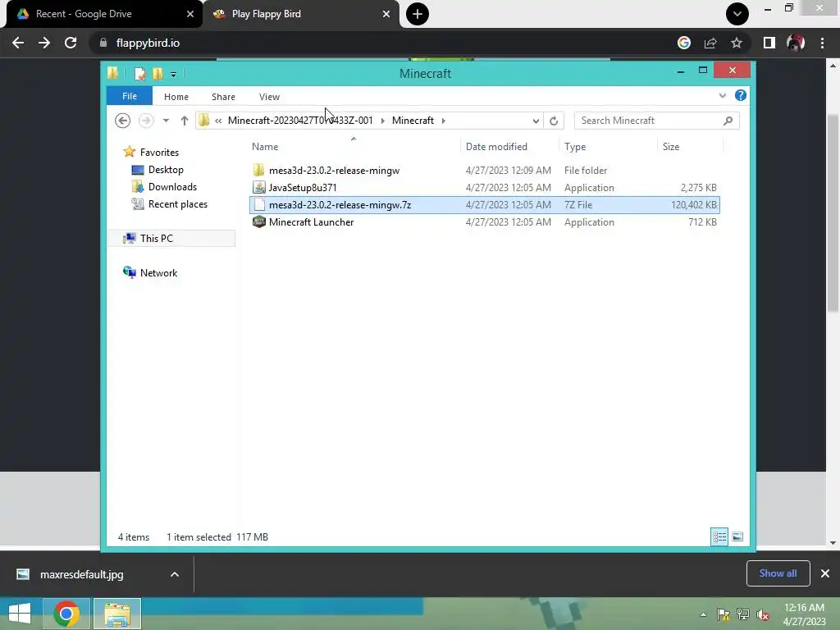The width and height of the screenshot is (840, 630).
Task: Select the Play Flappy Bird browser tab
Action: (301, 14)
